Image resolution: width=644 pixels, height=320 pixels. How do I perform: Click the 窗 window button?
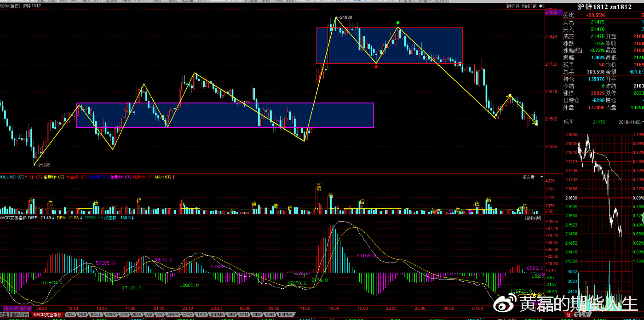535,6
